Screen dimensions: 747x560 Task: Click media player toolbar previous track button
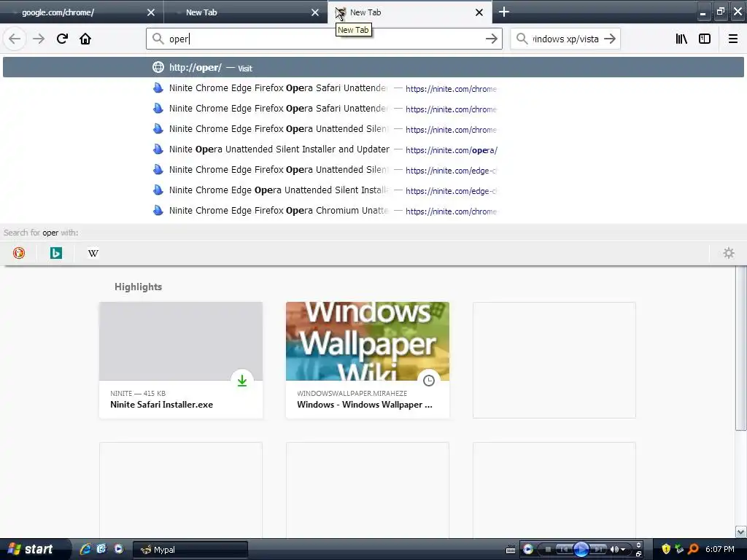click(564, 550)
